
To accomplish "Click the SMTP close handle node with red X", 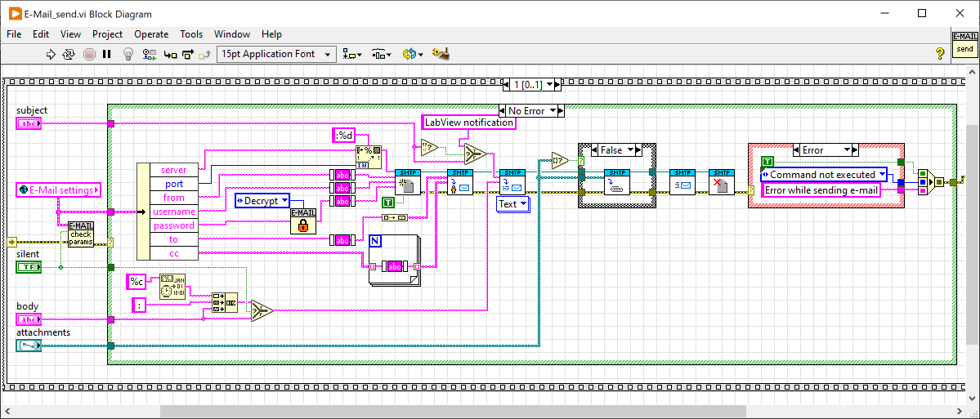I will [x=720, y=181].
